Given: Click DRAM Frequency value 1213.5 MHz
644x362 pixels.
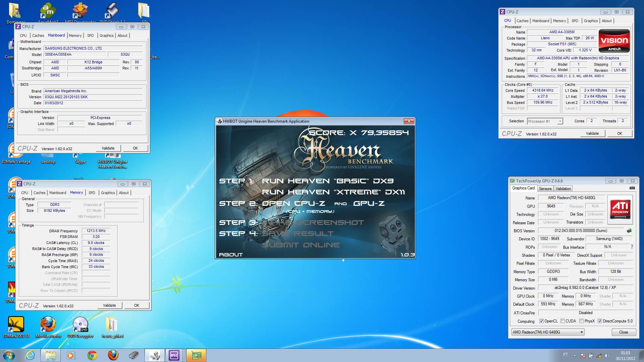Looking at the screenshot, I should point(96,231).
